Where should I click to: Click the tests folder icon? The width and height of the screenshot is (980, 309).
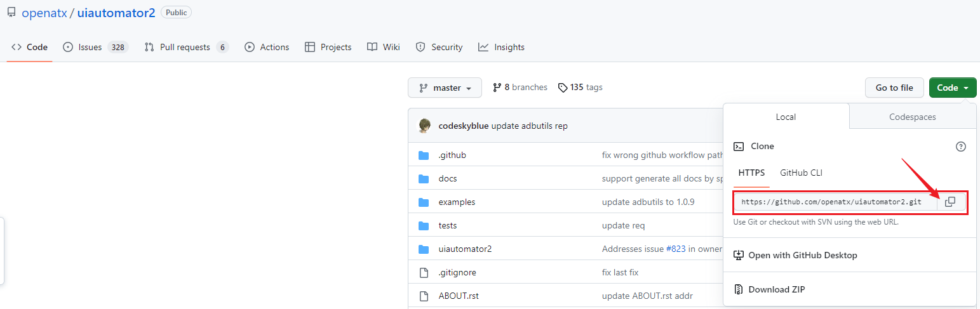tap(424, 225)
